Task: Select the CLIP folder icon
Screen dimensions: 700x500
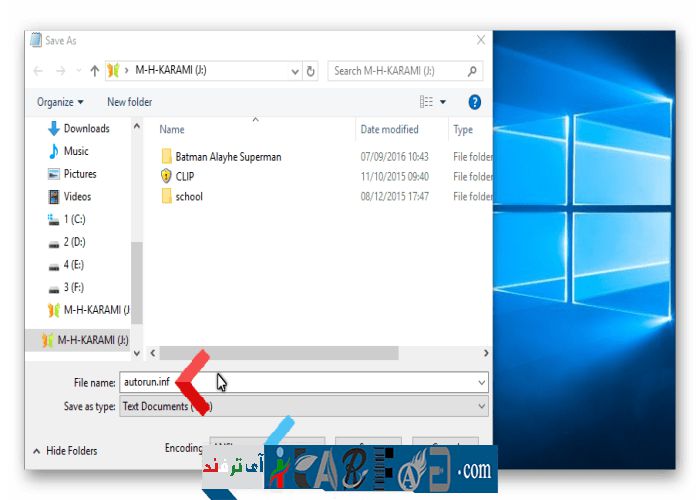Action: tap(166, 176)
